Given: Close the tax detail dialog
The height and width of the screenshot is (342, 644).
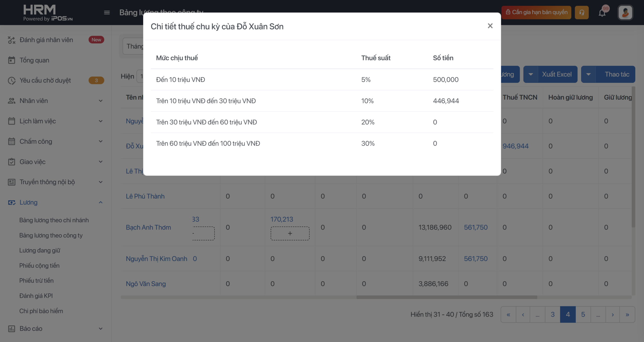Looking at the screenshot, I should (490, 26).
